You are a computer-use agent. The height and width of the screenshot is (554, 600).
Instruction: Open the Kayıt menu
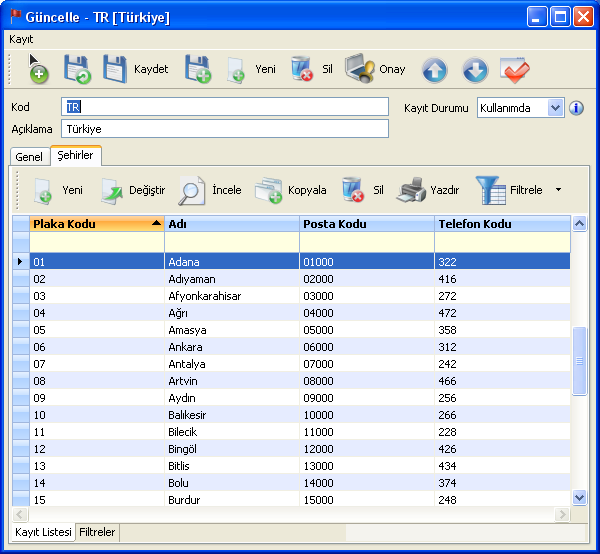(21, 38)
